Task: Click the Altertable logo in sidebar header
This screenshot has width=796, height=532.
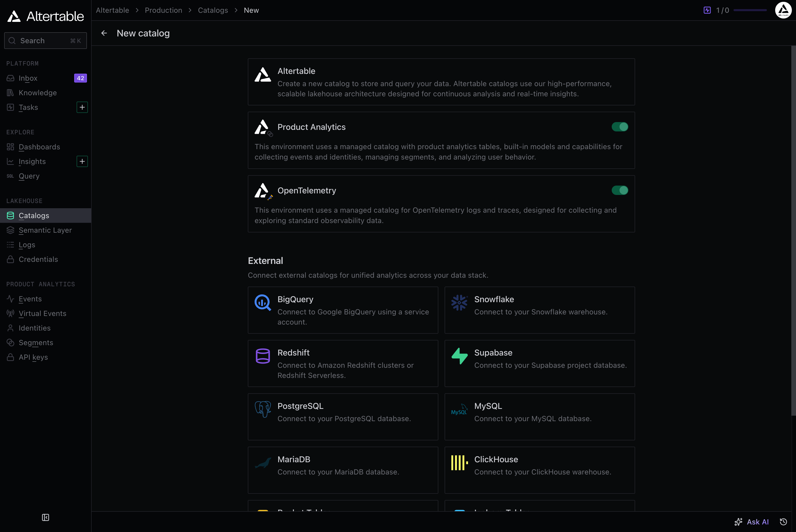Action: click(46, 16)
